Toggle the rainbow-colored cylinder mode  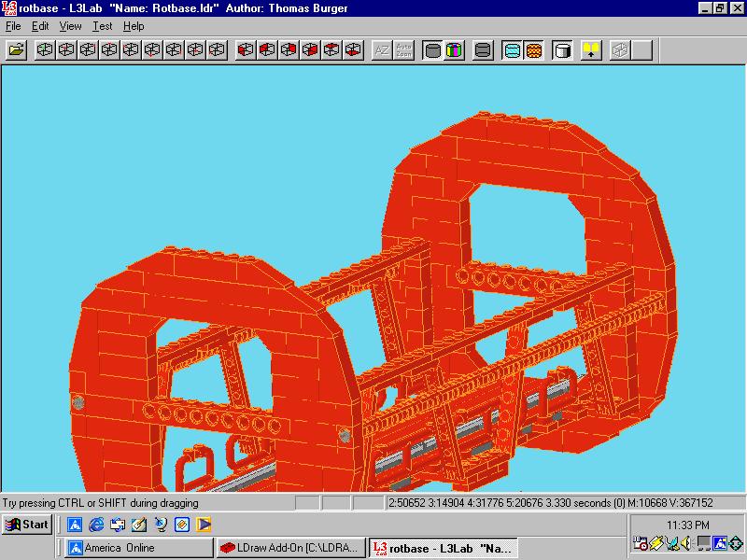454,50
